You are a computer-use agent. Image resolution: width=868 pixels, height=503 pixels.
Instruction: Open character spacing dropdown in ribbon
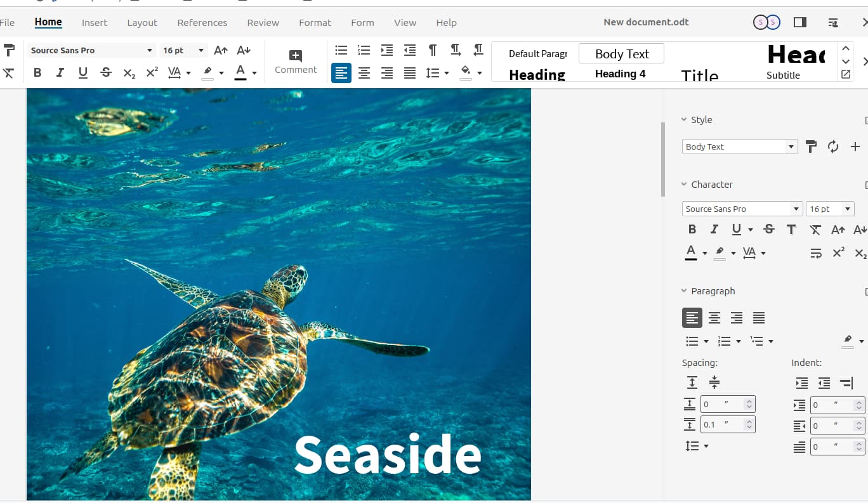click(188, 74)
